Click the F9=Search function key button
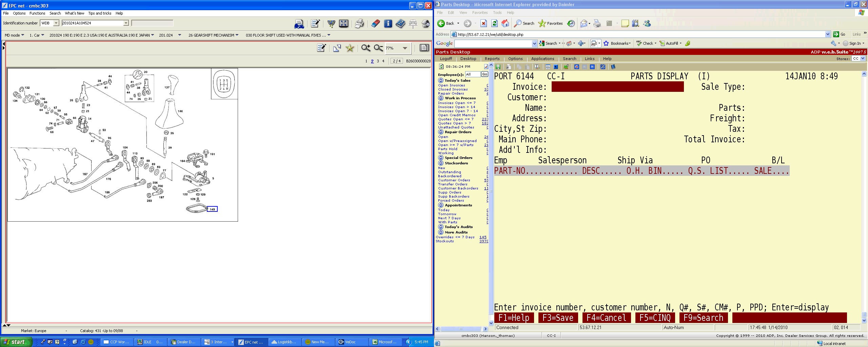The image size is (868, 347). tap(704, 318)
